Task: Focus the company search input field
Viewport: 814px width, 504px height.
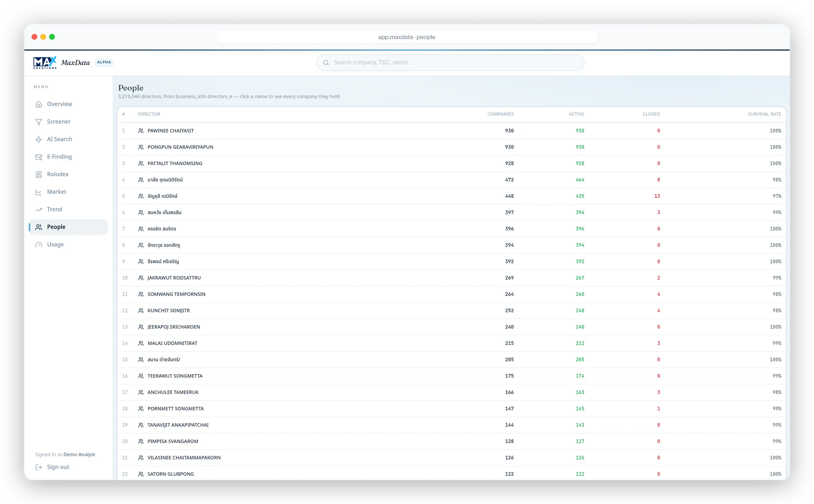Action: [450, 62]
